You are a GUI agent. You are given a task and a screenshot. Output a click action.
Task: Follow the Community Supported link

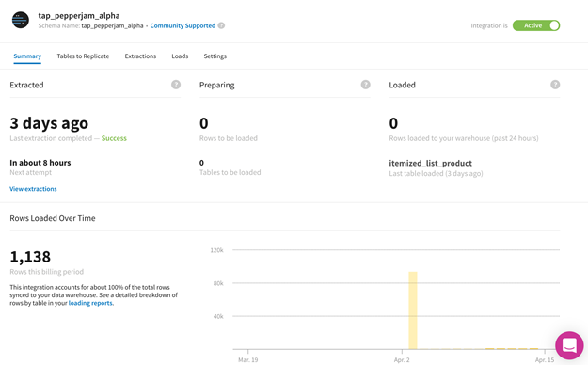point(183,25)
